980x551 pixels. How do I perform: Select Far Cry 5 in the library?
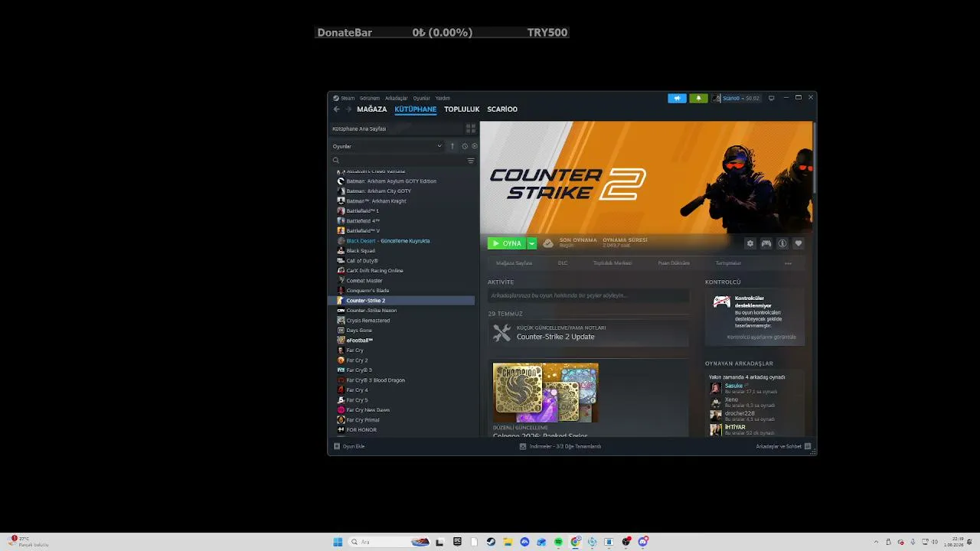click(357, 400)
